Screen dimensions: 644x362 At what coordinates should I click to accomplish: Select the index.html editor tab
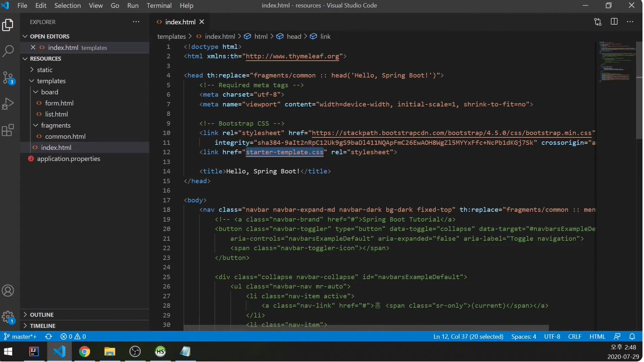pyautogui.click(x=180, y=22)
